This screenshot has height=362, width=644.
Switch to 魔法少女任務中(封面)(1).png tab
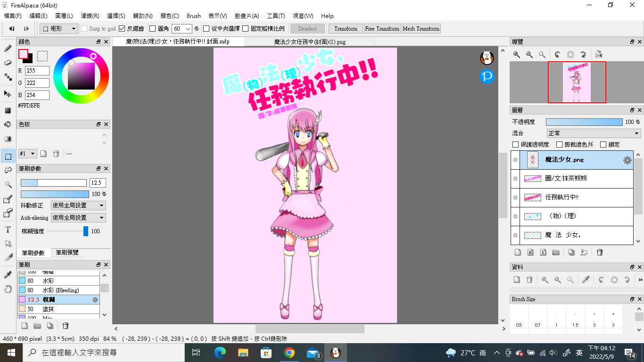(x=310, y=42)
